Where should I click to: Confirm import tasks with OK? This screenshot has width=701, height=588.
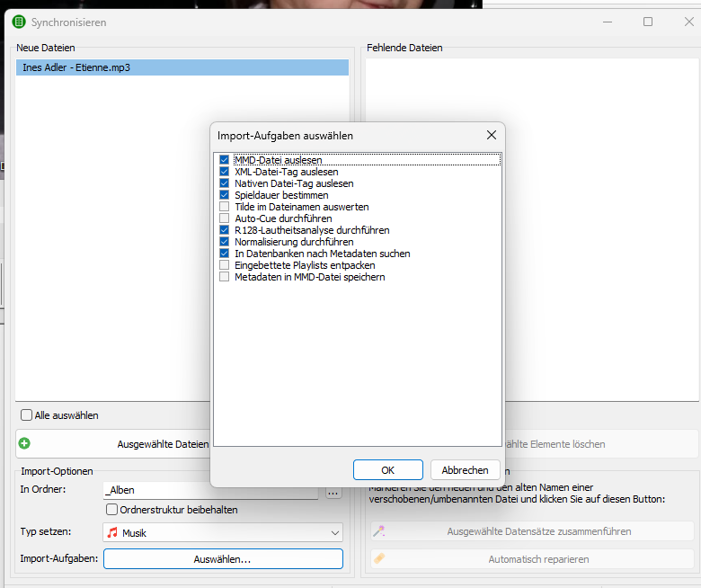coord(387,470)
